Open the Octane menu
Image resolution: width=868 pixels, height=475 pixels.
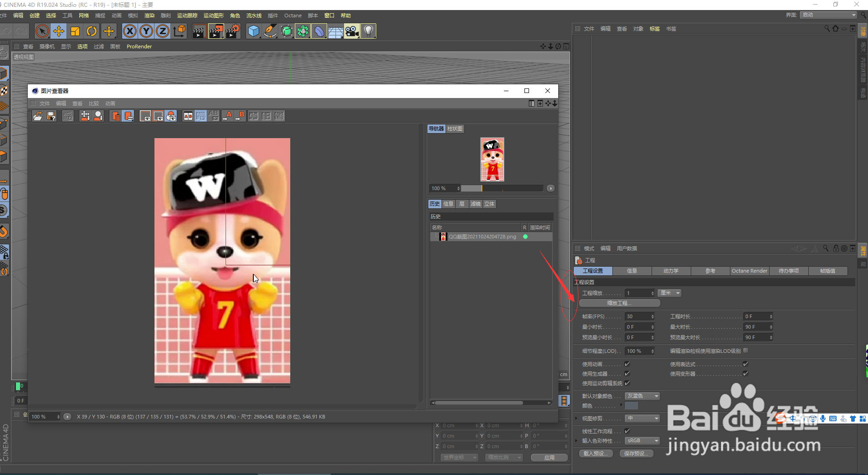pos(293,15)
